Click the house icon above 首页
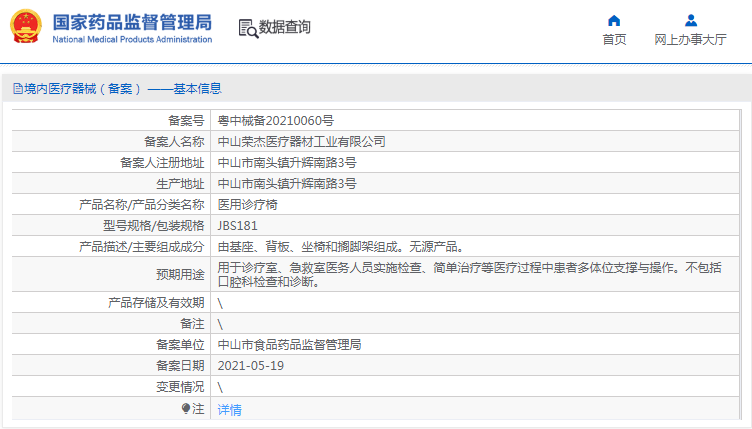752x429 pixels. pyautogui.click(x=614, y=20)
